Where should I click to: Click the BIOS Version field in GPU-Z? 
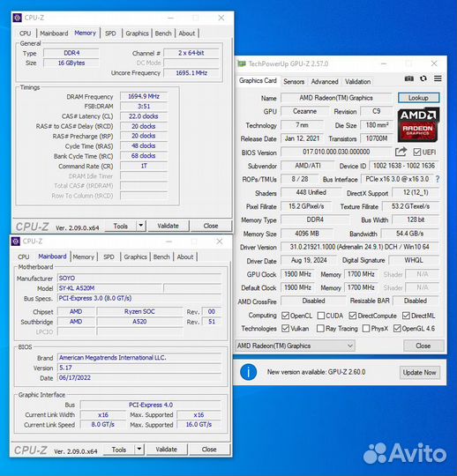pyautogui.click(x=336, y=152)
